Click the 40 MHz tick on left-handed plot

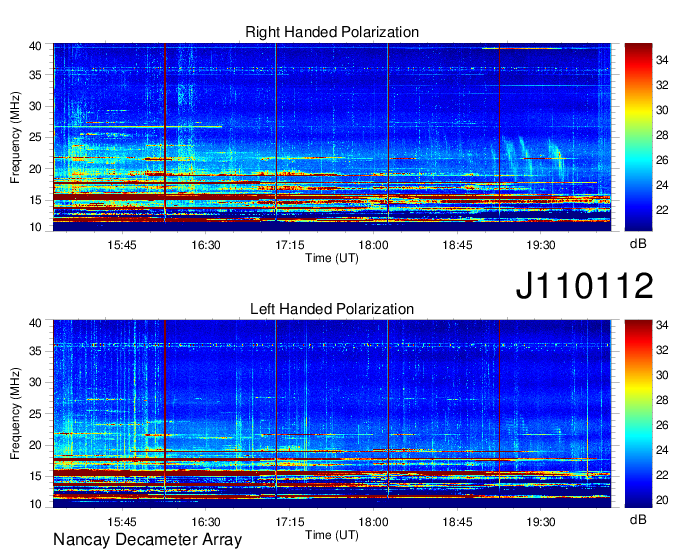pos(35,323)
